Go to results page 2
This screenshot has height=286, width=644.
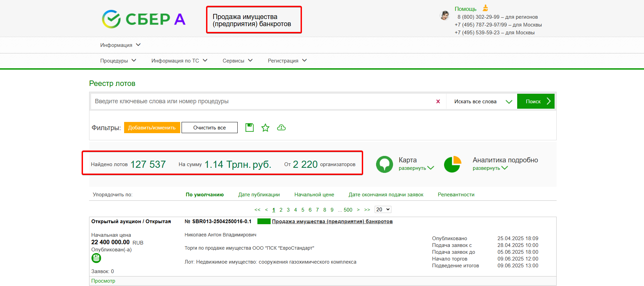281,210
